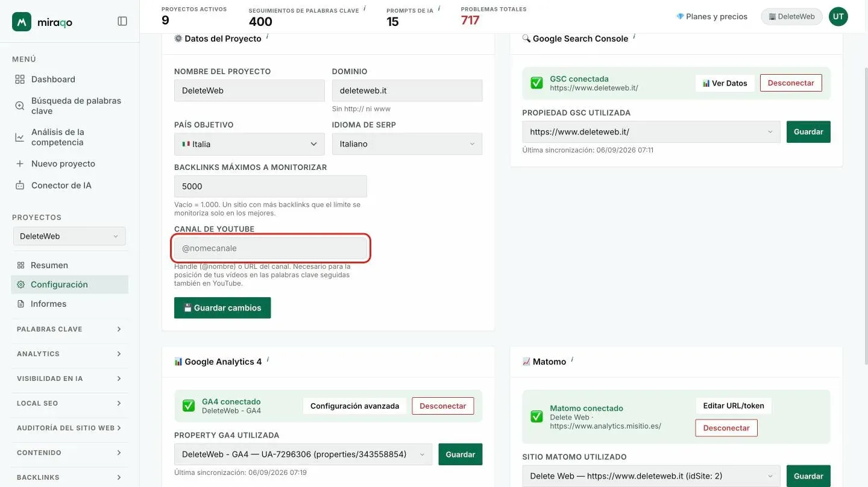This screenshot has height=487, width=868.
Task: Expand the Visibilidad en IA group
Action: click(x=69, y=379)
